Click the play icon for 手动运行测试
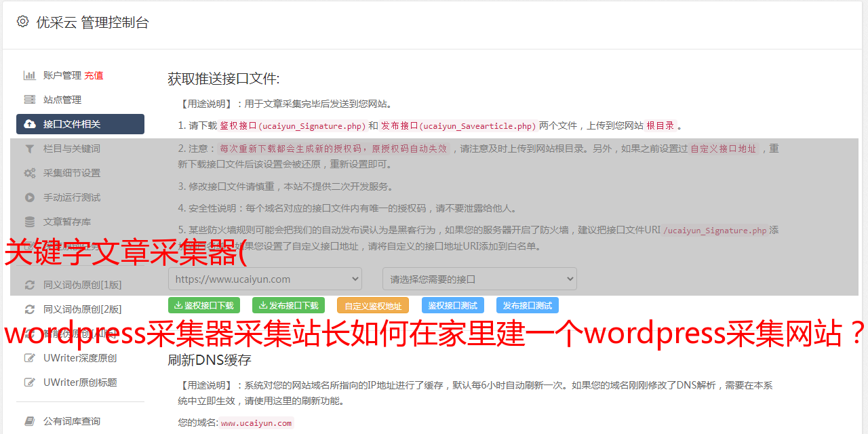This screenshot has height=434, width=868. tap(30, 197)
